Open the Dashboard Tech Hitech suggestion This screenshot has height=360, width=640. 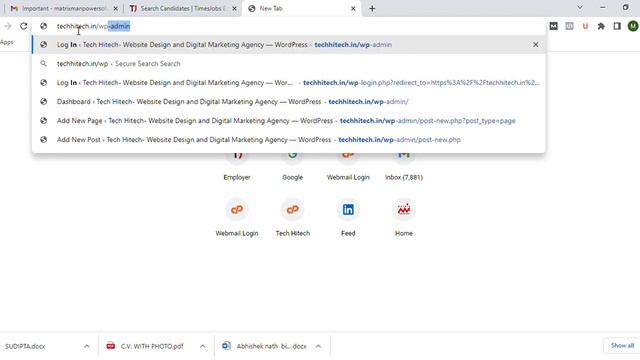[289, 102]
